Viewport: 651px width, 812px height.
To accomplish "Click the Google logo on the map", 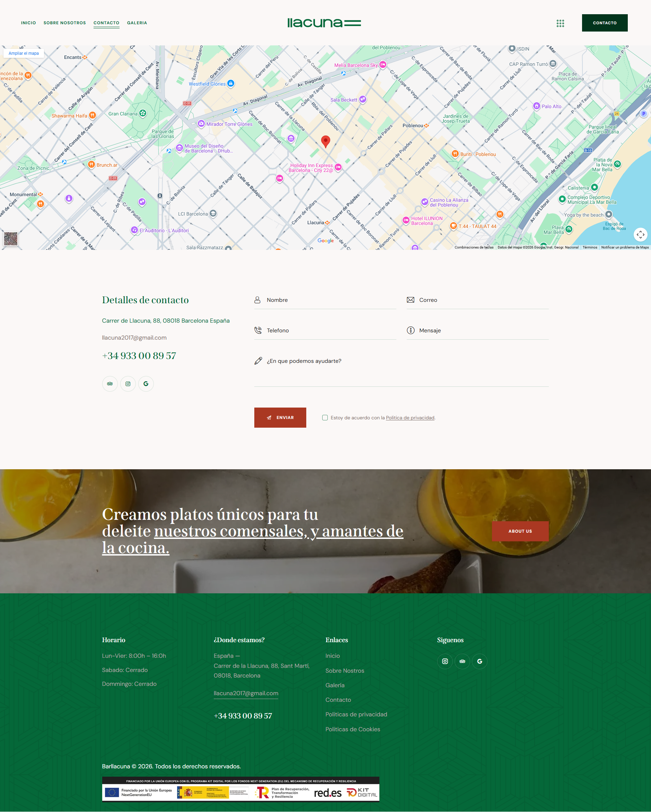I will tap(326, 241).
